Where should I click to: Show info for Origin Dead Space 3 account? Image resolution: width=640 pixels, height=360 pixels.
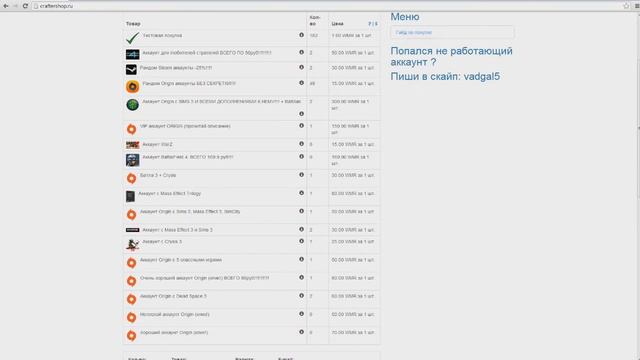pos(301,296)
